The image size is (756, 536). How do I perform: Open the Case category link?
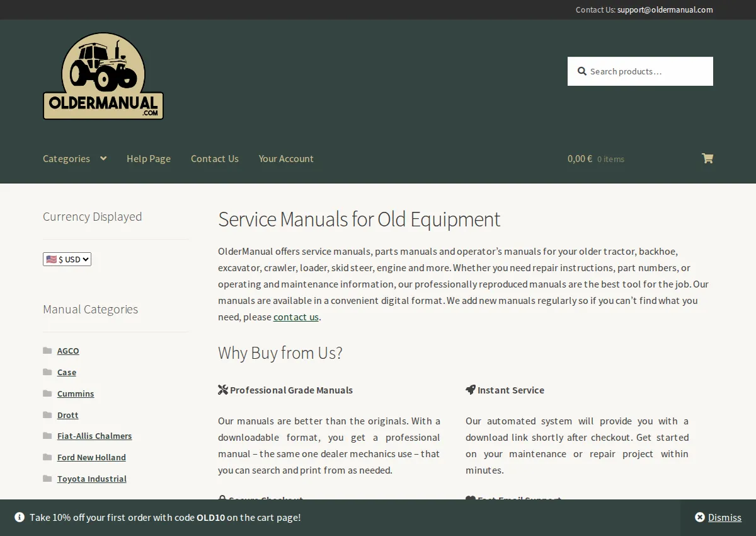point(67,372)
